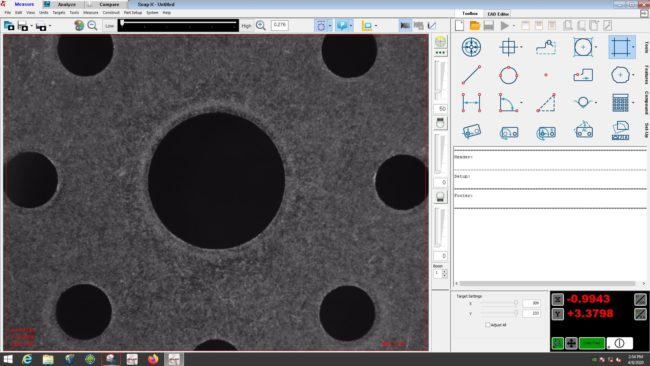Click the zoom out magnifier in toolbar
The image size is (650, 366).
coord(92,26)
